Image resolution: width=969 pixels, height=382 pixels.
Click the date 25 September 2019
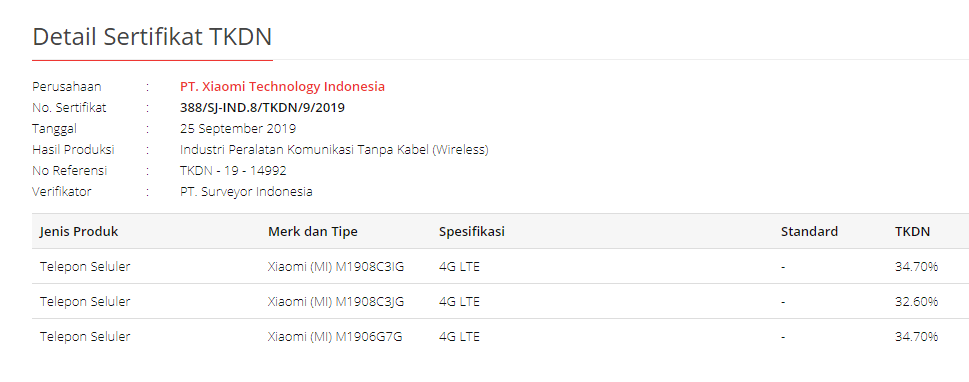tap(238, 129)
